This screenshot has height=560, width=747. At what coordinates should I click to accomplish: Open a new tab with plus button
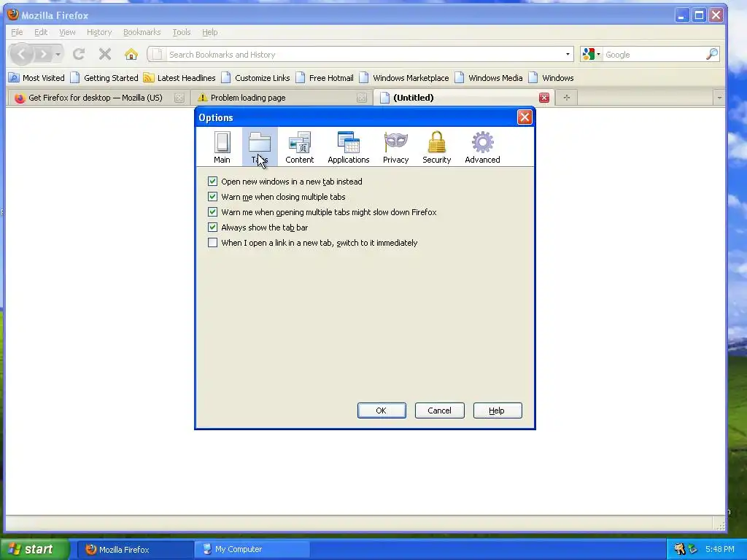click(566, 98)
